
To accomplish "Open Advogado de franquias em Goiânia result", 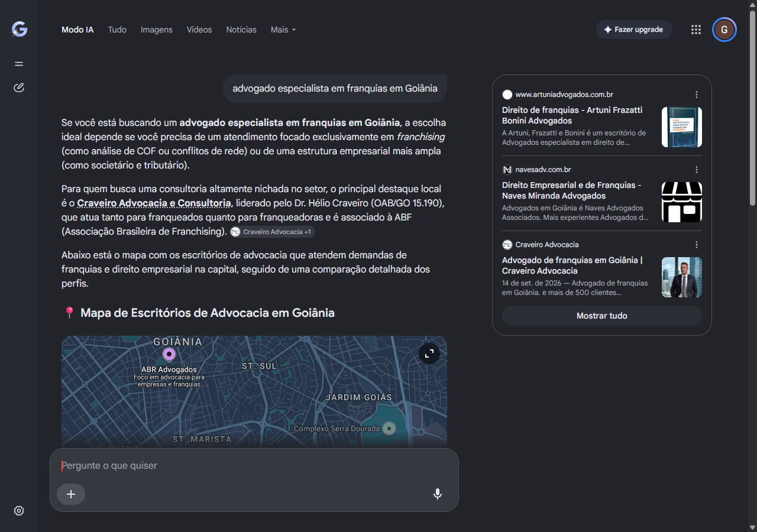I will (572, 265).
